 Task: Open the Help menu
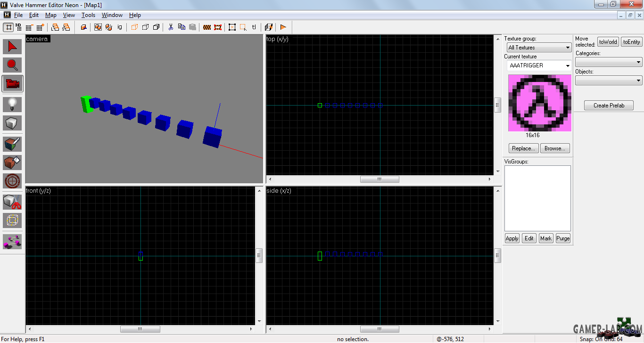(x=135, y=15)
